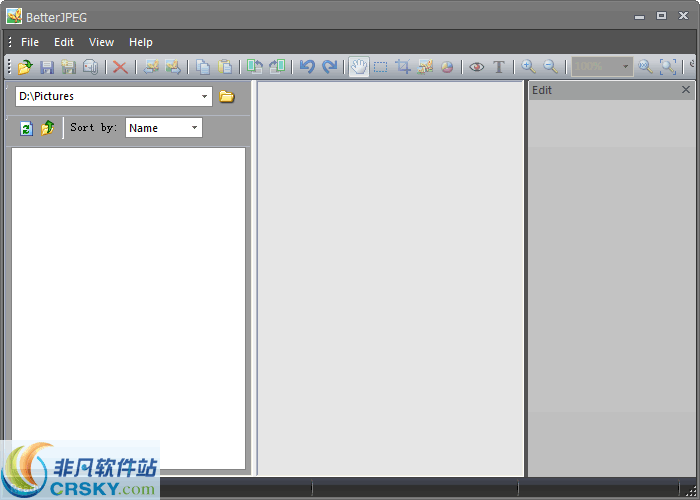Click the Open file toolbar icon
The height and width of the screenshot is (500, 700).
tap(25, 67)
